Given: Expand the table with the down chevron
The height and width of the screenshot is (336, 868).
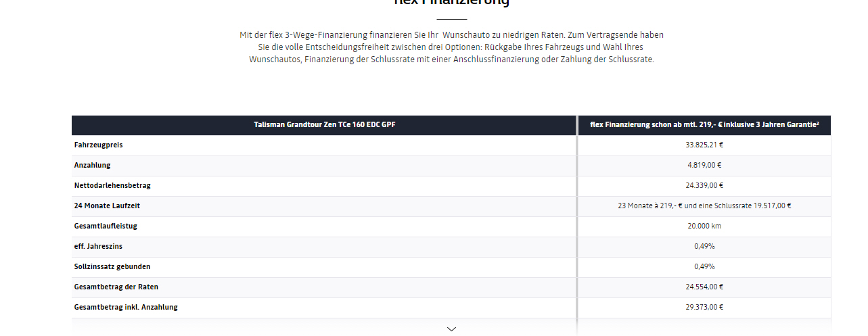Looking at the screenshot, I should [x=451, y=329].
